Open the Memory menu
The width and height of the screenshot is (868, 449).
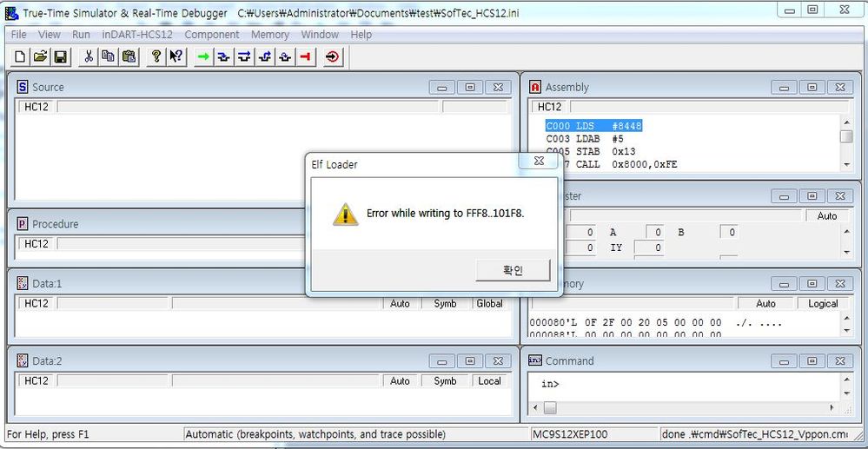tap(270, 35)
